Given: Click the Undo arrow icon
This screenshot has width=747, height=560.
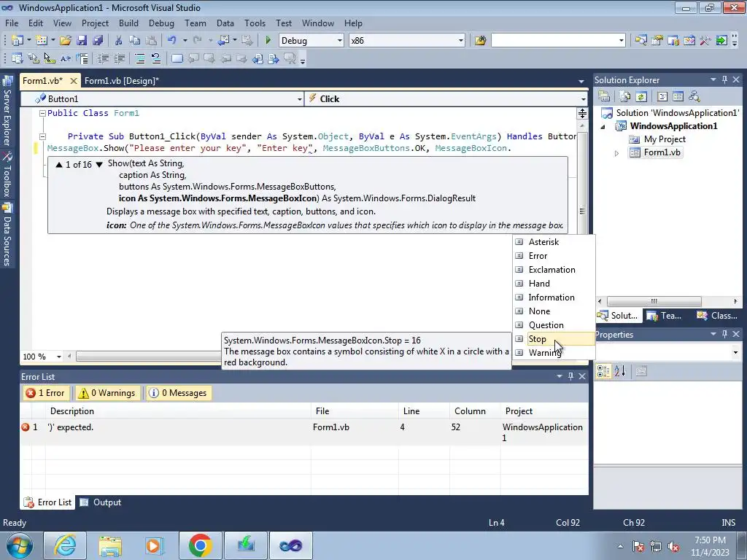Looking at the screenshot, I should click(172, 41).
